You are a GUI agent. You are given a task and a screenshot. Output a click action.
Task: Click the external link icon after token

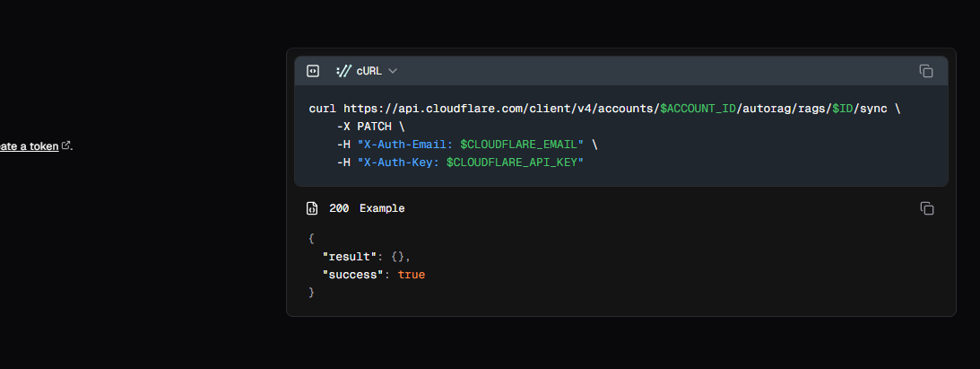pos(65,145)
